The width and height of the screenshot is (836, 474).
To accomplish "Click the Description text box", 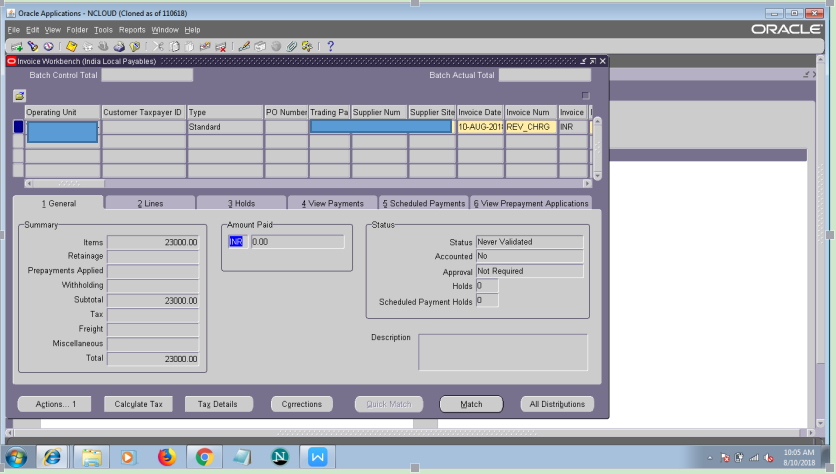I will click(503, 352).
